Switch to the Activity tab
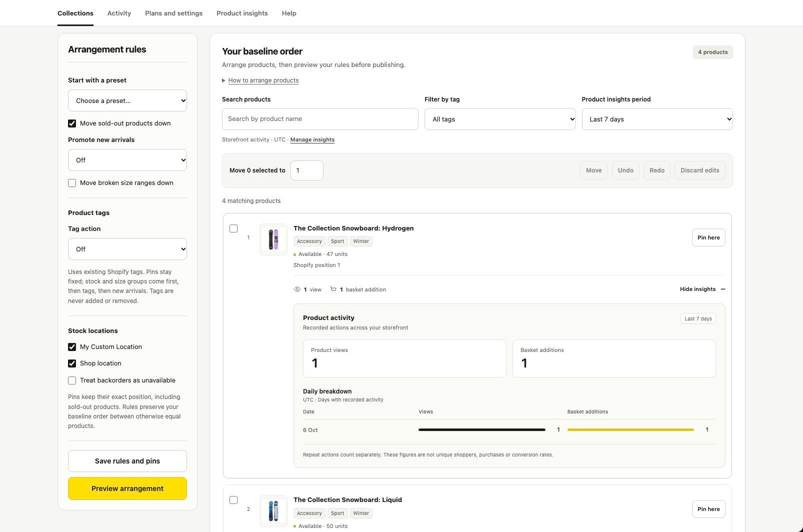803x532 pixels. [x=119, y=13]
